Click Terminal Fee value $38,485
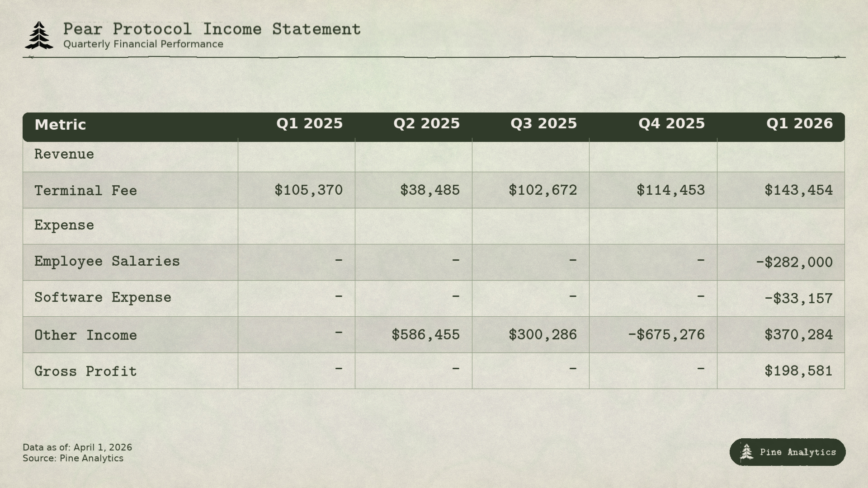 click(x=429, y=190)
